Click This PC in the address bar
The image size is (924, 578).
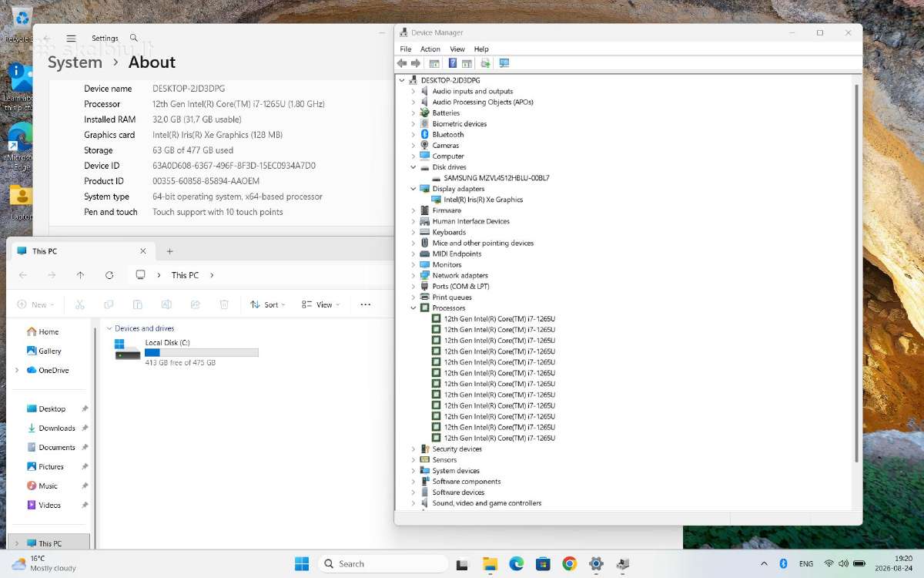tap(185, 275)
